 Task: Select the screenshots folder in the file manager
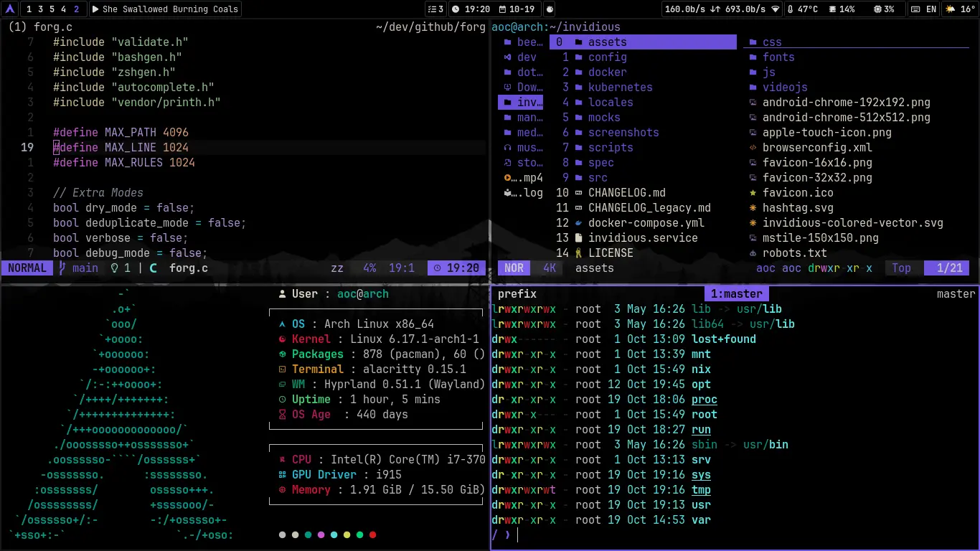pos(644,133)
